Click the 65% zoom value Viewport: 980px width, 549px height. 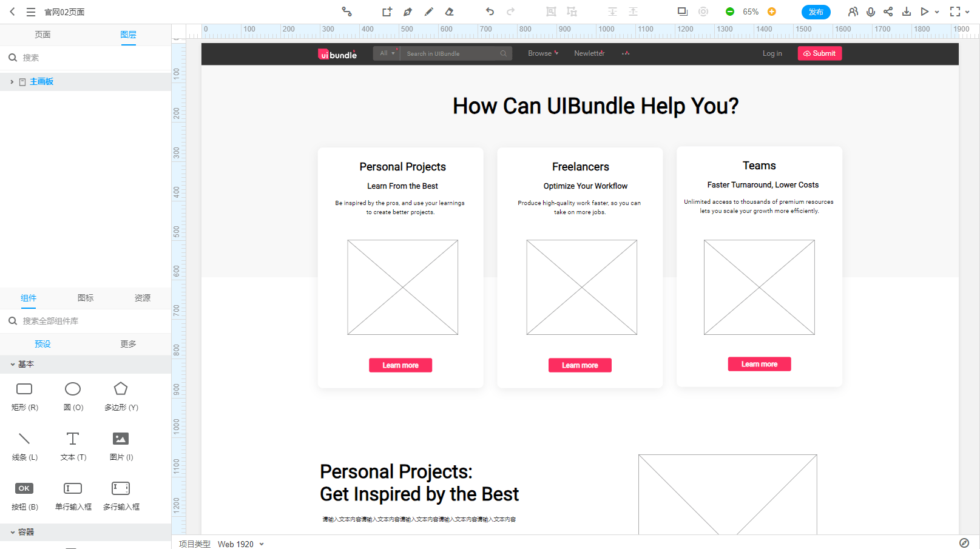[x=751, y=12]
